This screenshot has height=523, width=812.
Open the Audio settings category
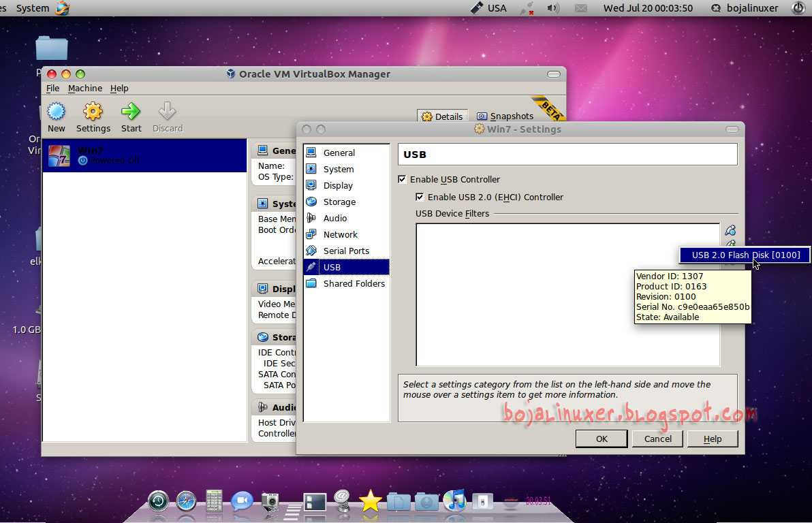pos(346,219)
